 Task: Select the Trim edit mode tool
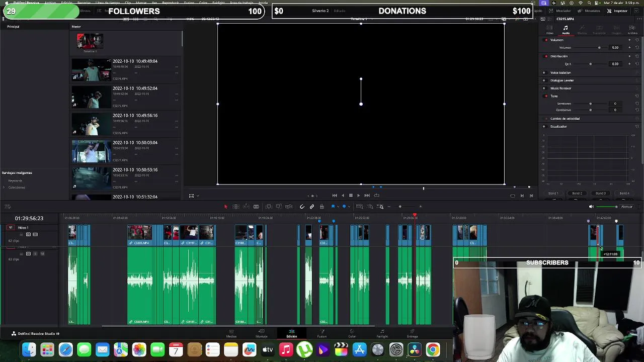(235, 207)
